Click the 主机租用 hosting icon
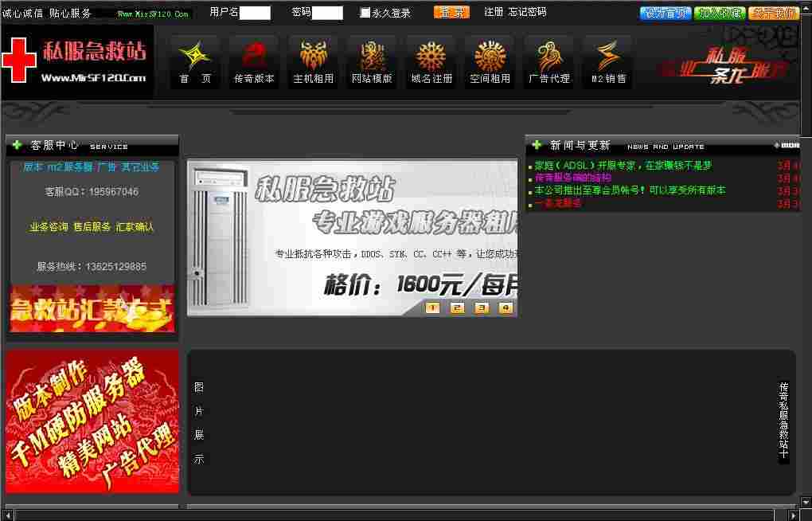Screen dimensions: 812x521 coord(313,61)
